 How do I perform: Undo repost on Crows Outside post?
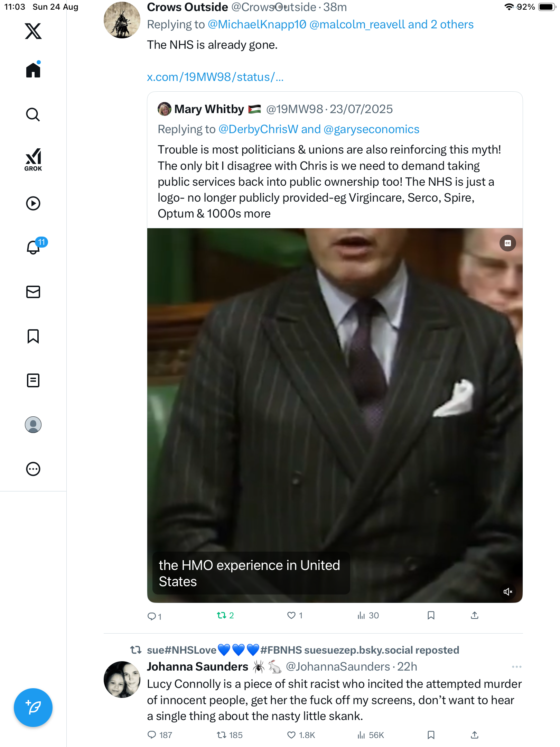[x=222, y=615]
